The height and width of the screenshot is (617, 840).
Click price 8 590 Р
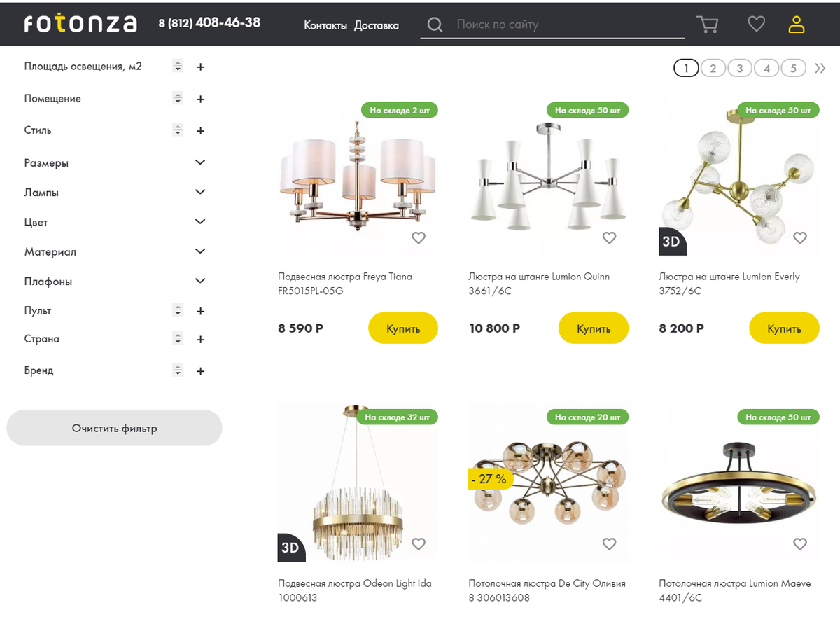(300, 328)
